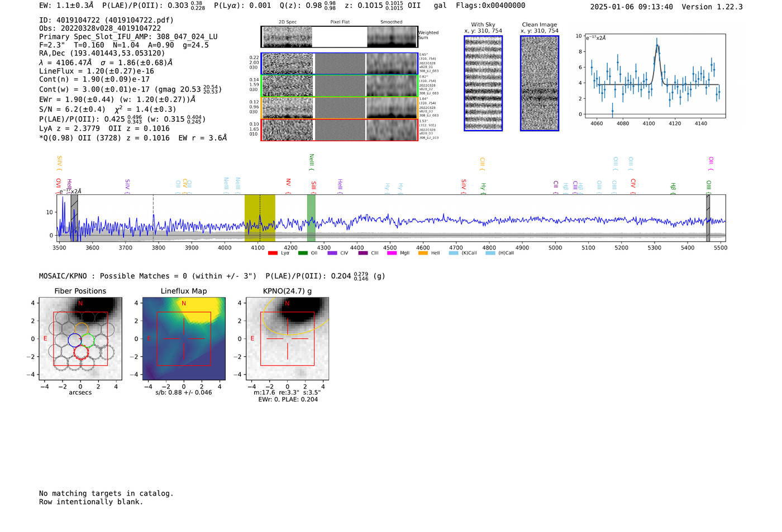This screenshot has width=782, height=532.
Task: Select the 'Flags:0x00400000' header text
Action: click(490, 6)
